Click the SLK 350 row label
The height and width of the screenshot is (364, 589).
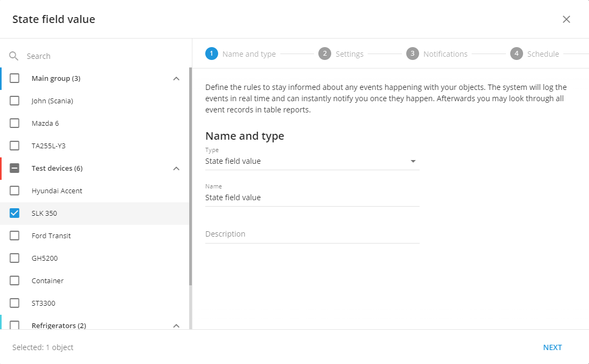(x=44, y=214)
